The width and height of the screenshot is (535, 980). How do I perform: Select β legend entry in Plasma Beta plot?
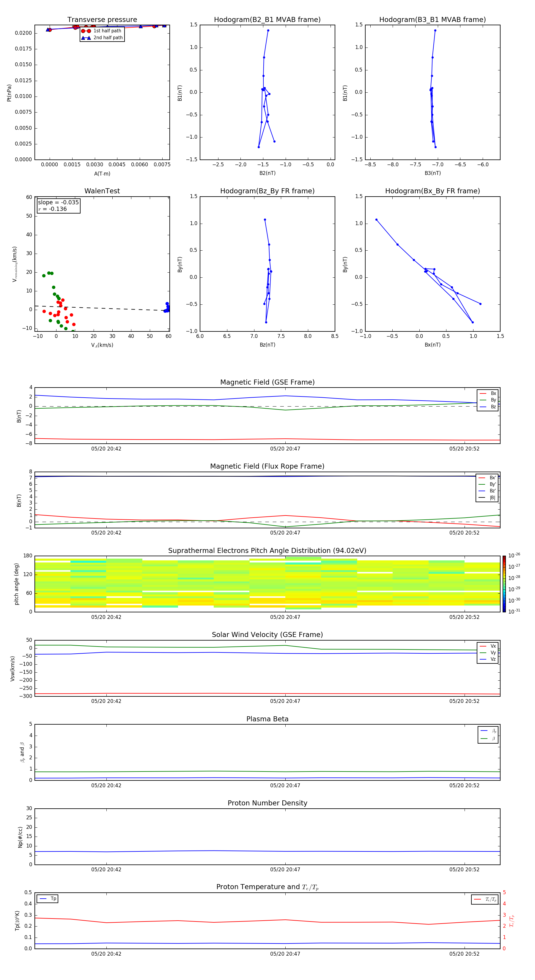tap(488, 739)
